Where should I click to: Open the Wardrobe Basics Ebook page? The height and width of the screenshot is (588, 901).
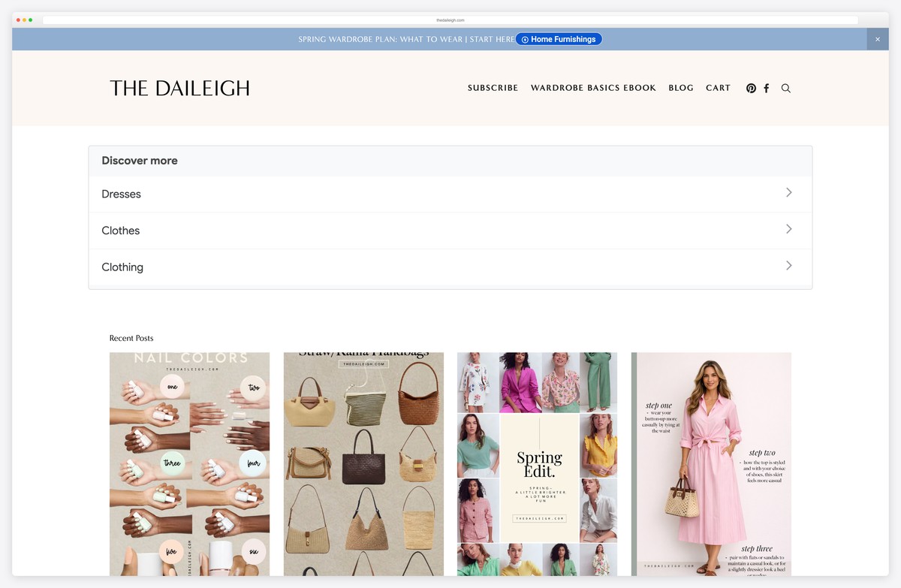click(x=593, y=88)
